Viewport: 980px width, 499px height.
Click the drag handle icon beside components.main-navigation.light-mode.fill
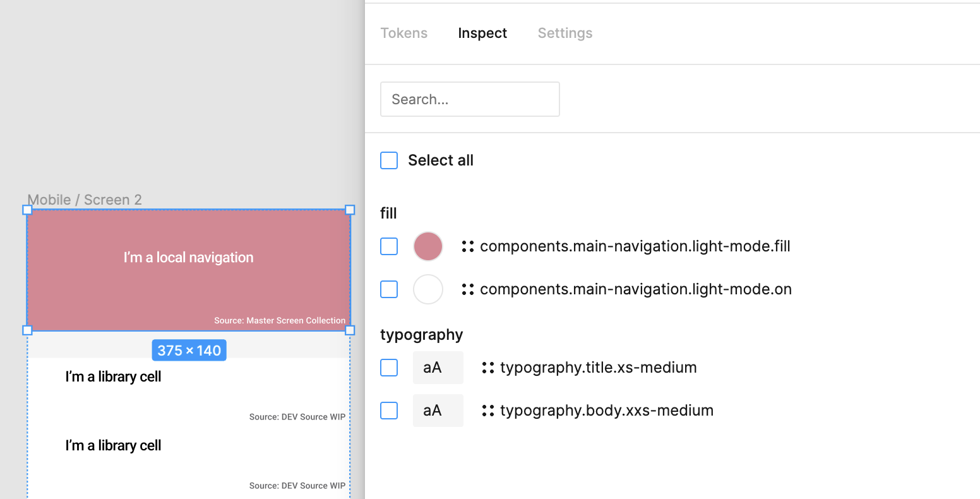[x=467, y=246]
